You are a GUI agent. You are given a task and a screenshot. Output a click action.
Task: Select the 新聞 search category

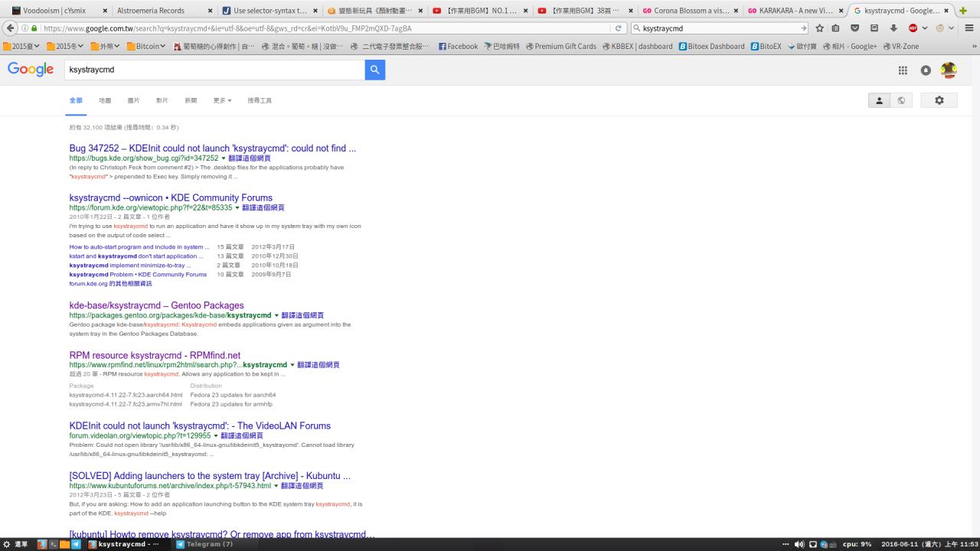(191, 100)
